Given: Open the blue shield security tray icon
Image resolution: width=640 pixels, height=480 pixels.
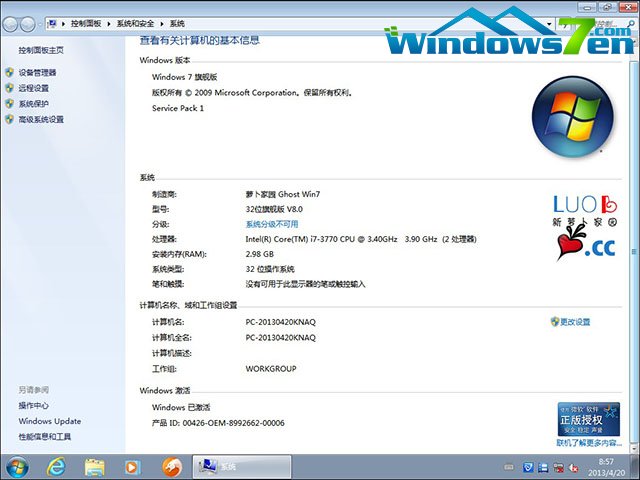Looking at the screenshot, I should tap(528, 467).
